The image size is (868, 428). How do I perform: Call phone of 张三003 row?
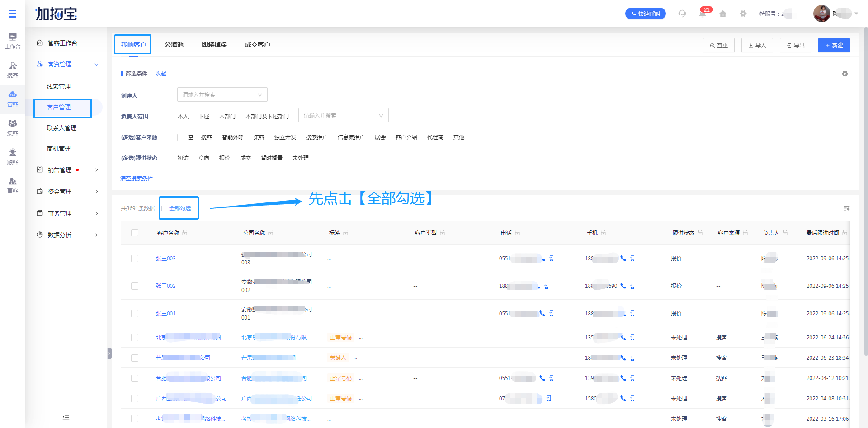tap(542, 259)
